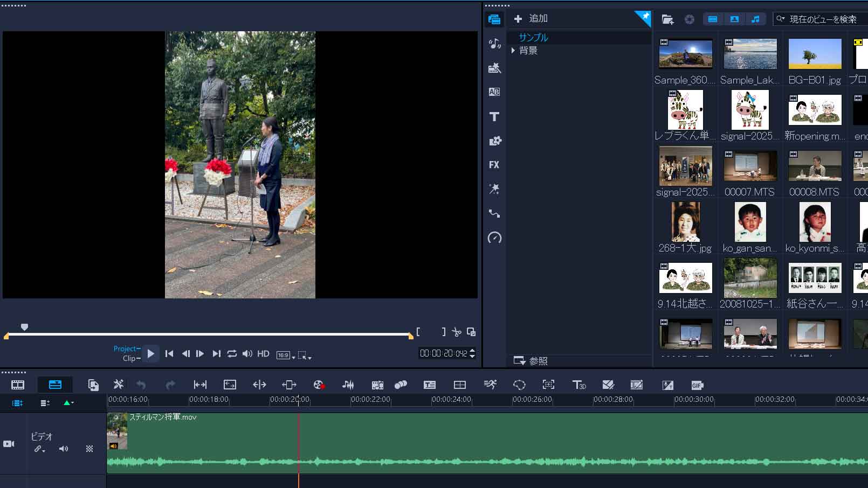Screen dimensions: 868x488
Task: Select the Sample_Lake thumbnail in library
Action: click(750, 54)
